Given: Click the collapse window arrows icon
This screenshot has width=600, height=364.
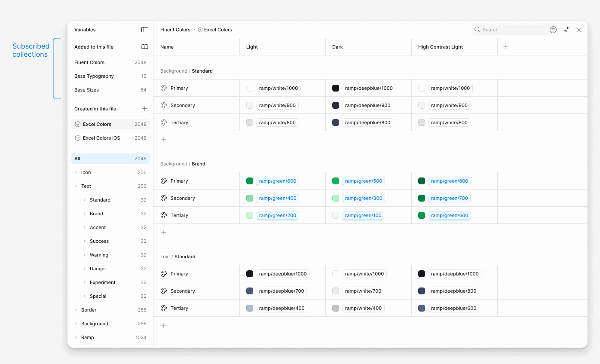Looking at the screenshot, I should 567,30.
